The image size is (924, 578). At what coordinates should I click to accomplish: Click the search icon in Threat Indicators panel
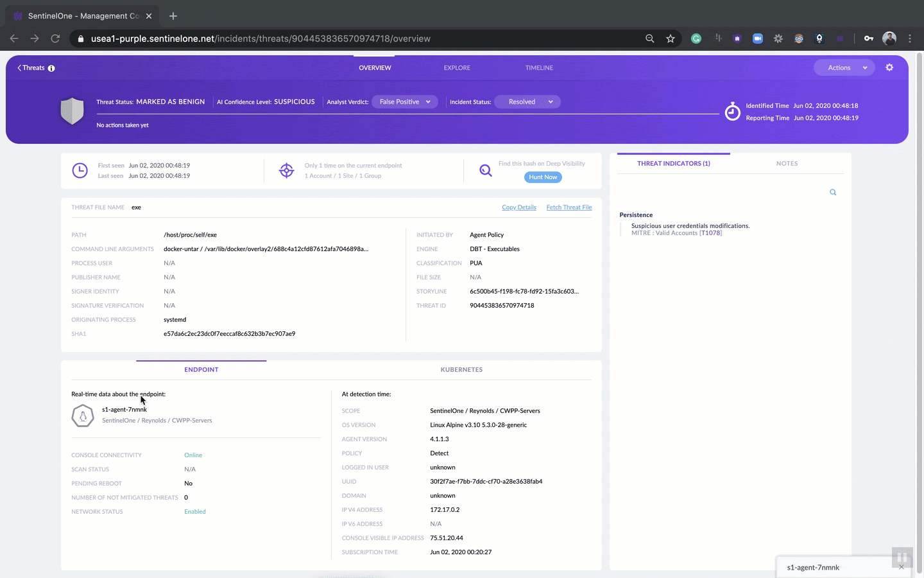point(833,192)
